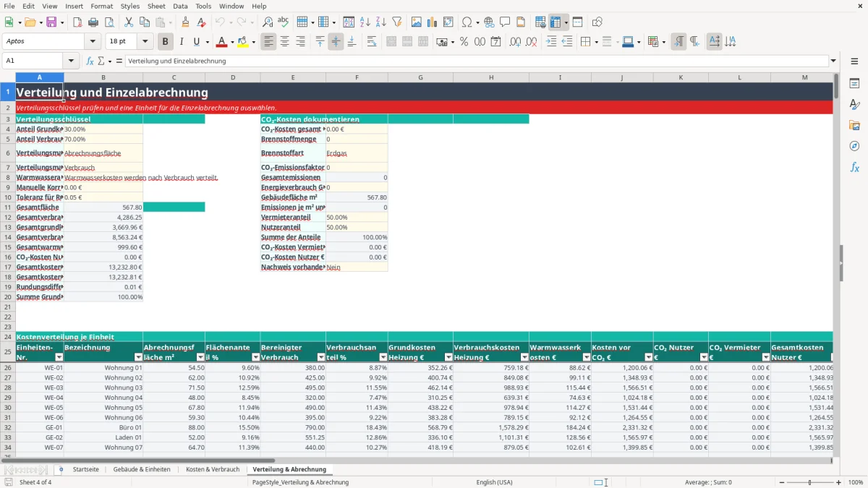Toggle Bold formatting
The image size is (868, 488).
[x=166, y=42]
